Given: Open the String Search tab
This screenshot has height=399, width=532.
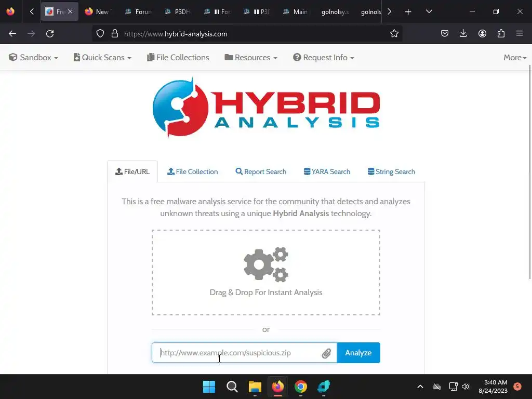Looking at the screenshot, I should click(391, 171).
